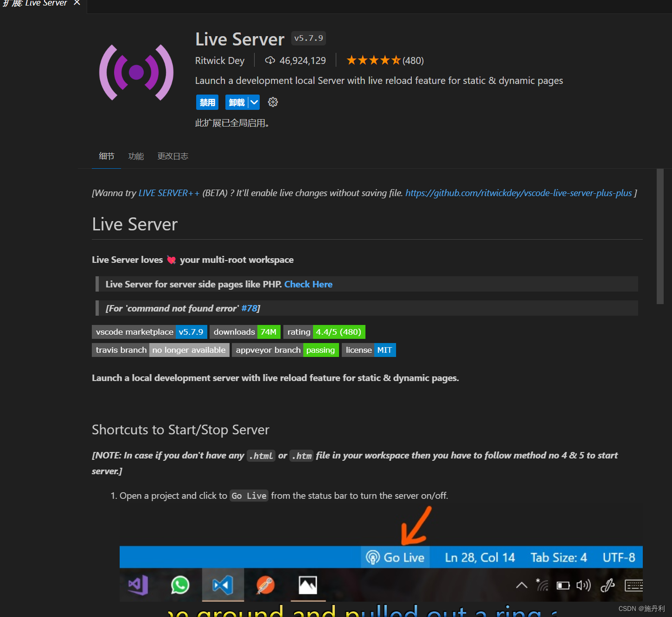Click the download count cloud icon
672x617 pixels.
click(x=270, y=61)
